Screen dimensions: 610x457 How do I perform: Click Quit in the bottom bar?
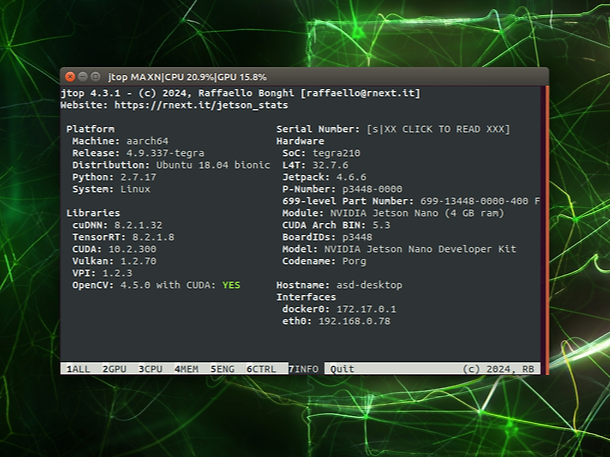coord(342,369)
